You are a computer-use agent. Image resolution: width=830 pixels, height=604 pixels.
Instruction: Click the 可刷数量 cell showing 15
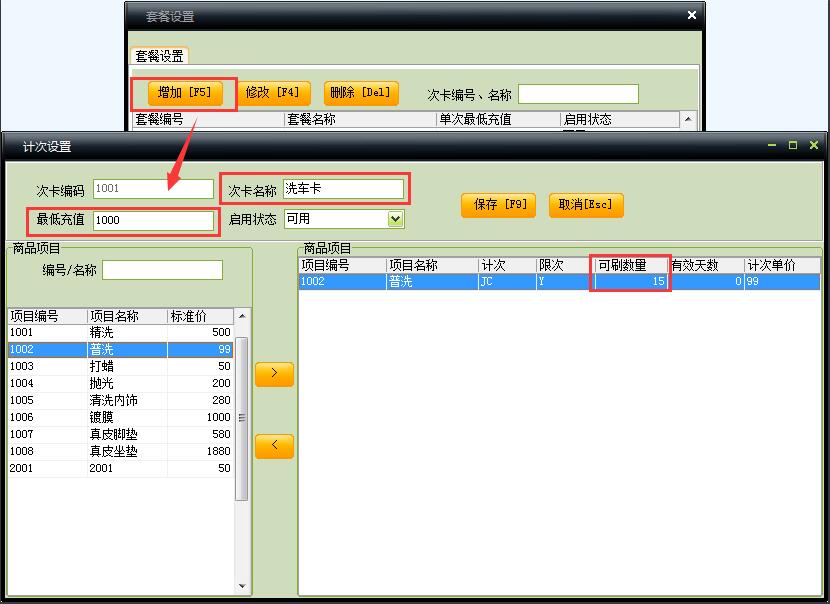[631, 281]
